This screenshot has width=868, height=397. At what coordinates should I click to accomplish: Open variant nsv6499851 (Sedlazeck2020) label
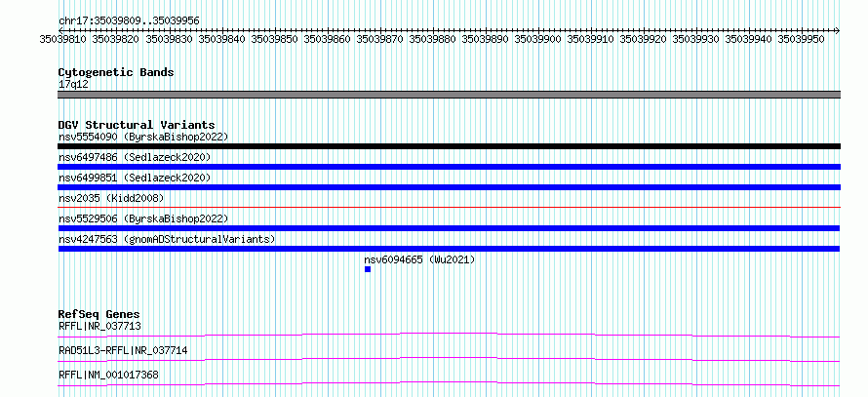(135, 178)
